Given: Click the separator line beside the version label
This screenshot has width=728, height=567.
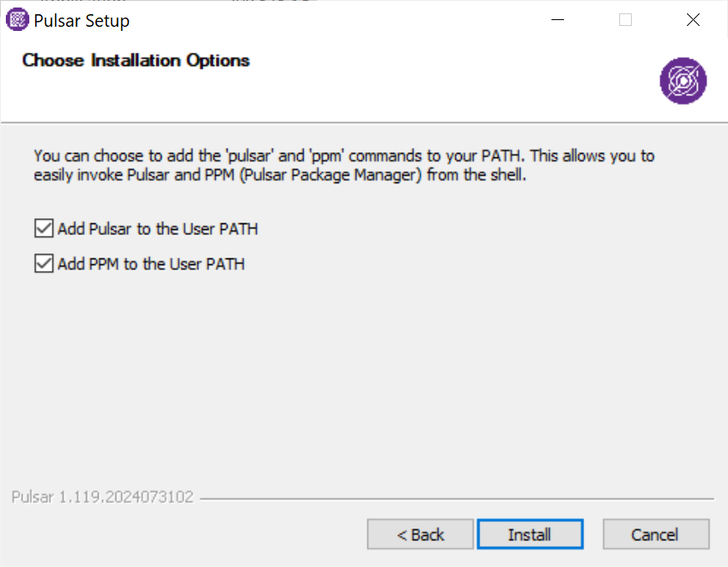Looking at the screenshot, I should point(456,499).
